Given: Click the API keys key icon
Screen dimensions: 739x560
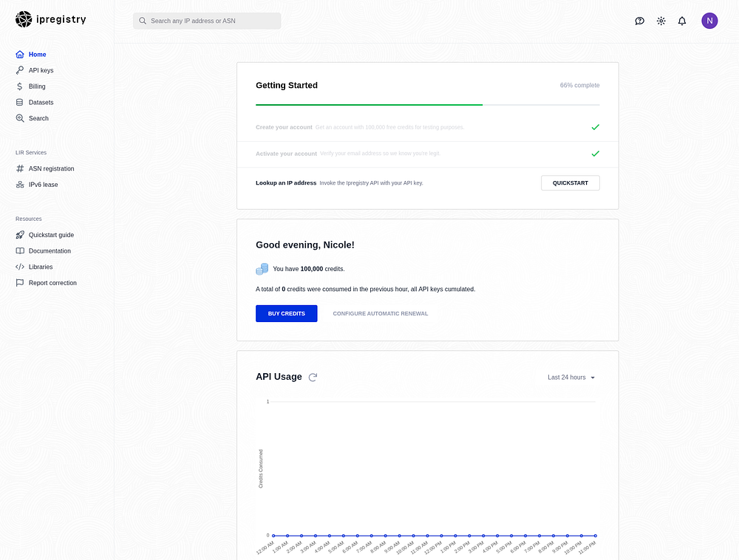Looking at the screenshot, I should coord(20,70).
